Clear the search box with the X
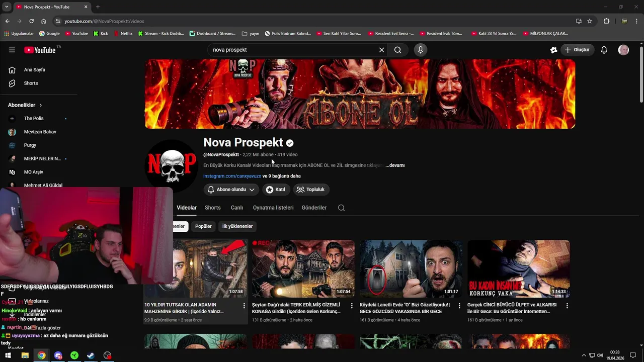 (x=381, y=50)
